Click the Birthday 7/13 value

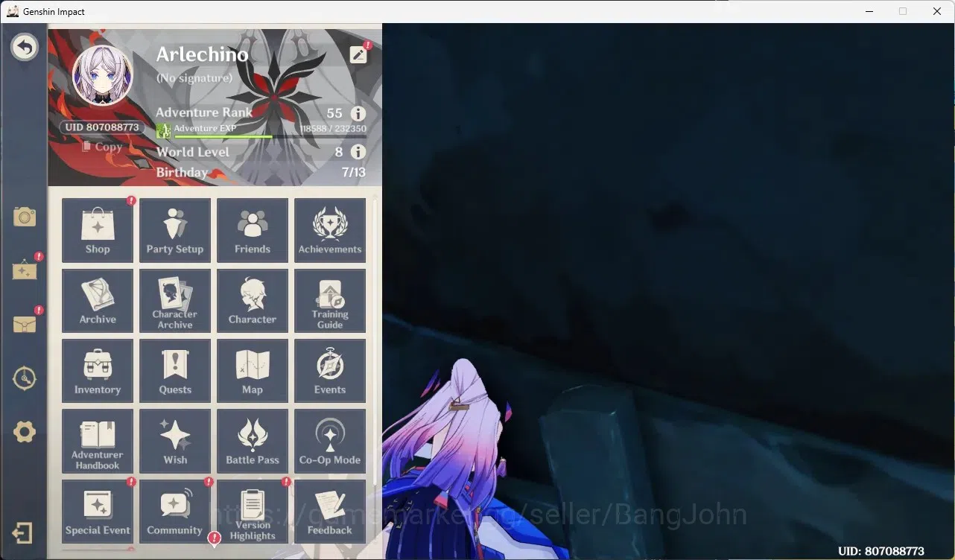tap(354, 172)
